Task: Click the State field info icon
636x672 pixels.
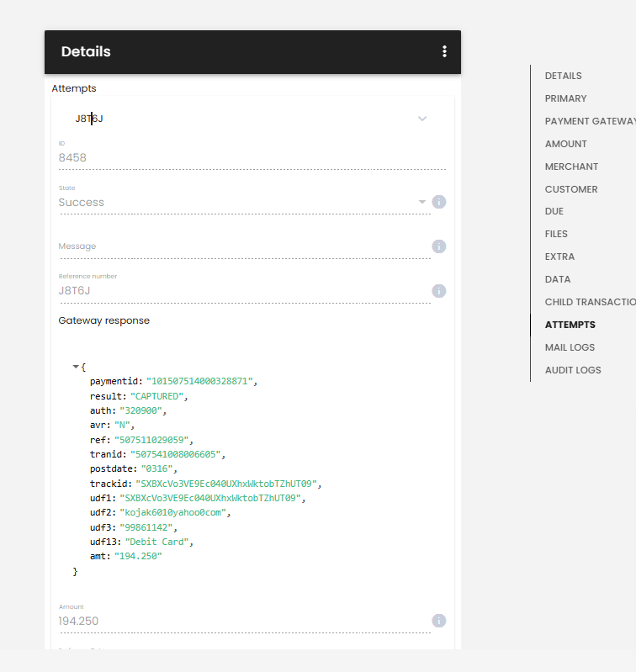Action: (438, 202)
